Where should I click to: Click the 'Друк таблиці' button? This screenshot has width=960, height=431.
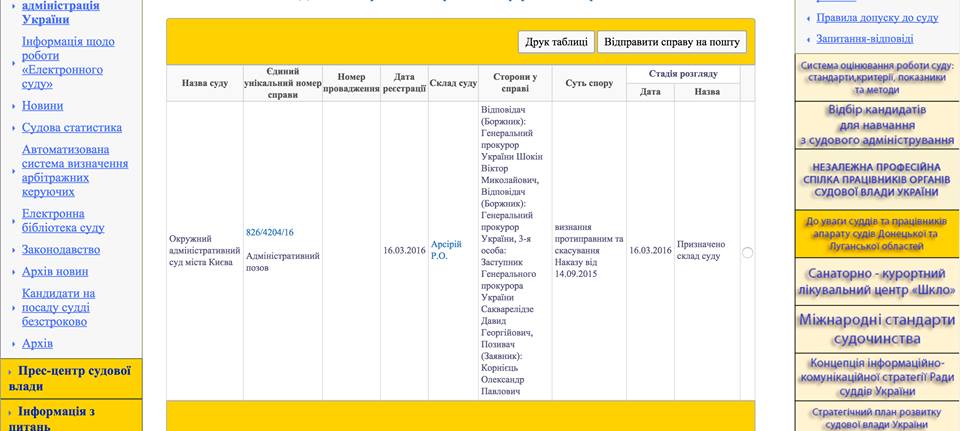pyautogui.click(x=556, y=42)
